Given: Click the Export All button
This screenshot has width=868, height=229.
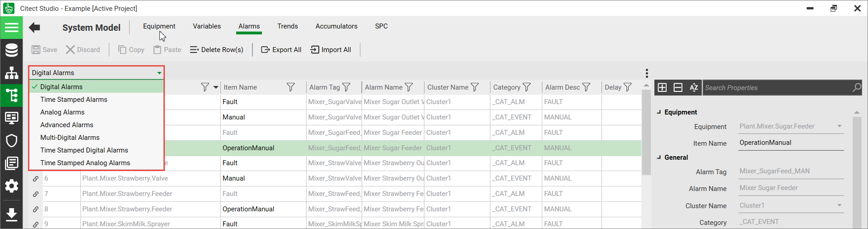Looking at the screenshot, I should 281,50.
